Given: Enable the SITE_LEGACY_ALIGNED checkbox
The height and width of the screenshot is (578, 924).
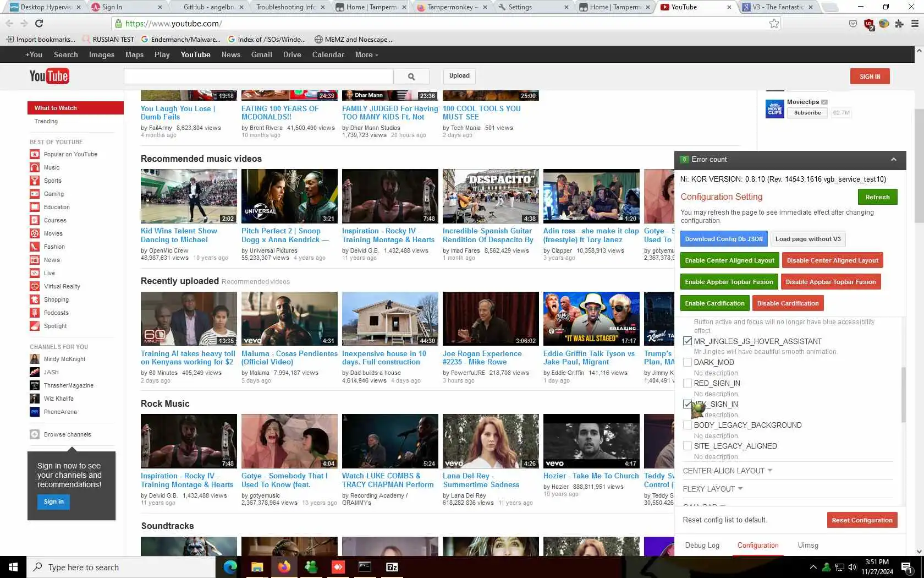Looking at the screenshot, I should tap(687, 446).
